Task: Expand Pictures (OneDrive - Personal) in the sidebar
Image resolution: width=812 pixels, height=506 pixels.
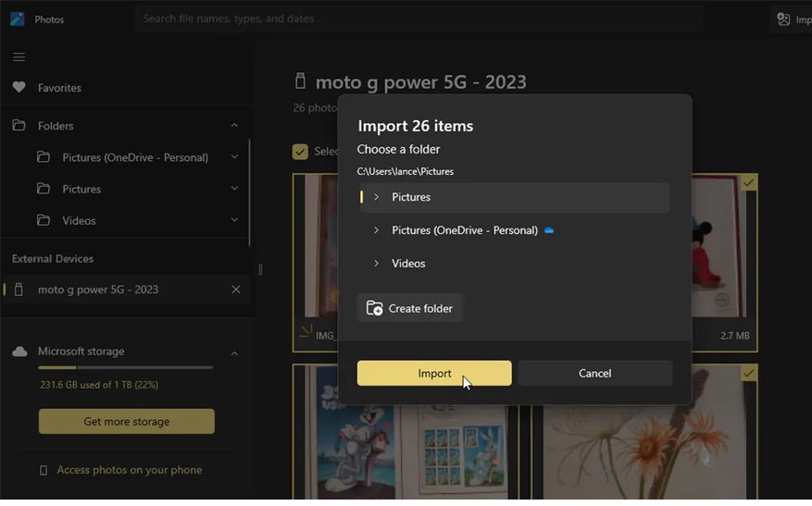Action: [234, 156]
